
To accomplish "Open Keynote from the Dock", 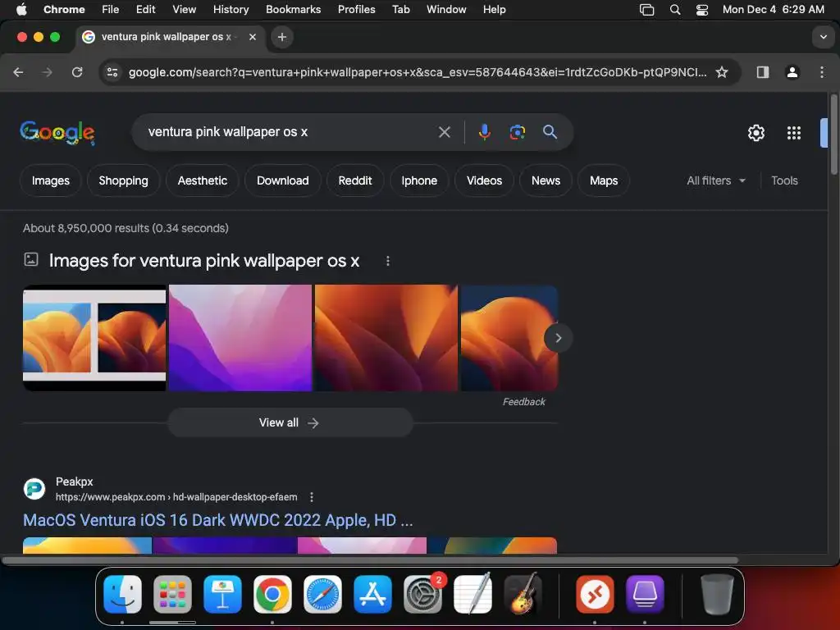I will pos(222,595).
